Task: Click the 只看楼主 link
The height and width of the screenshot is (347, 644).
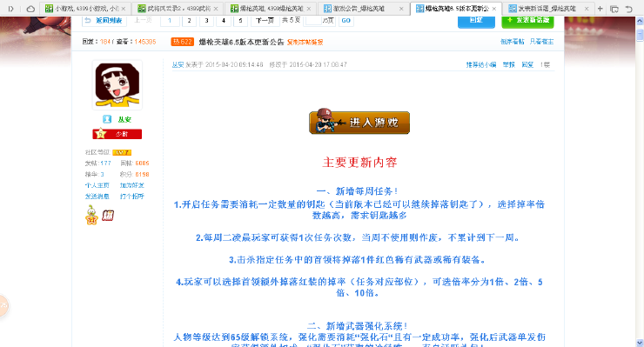Action: (541, 42)
